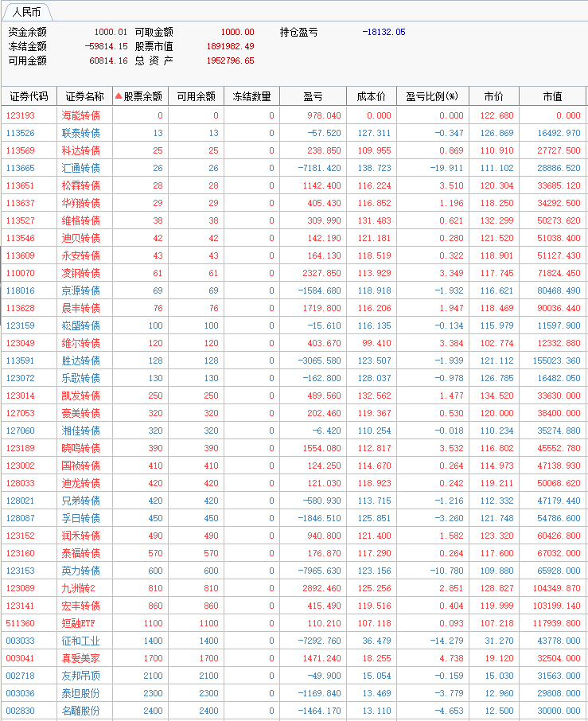The image size is (588, 721).
Task: Select the 宏丰转债 row name
Action: click(81, 606)
